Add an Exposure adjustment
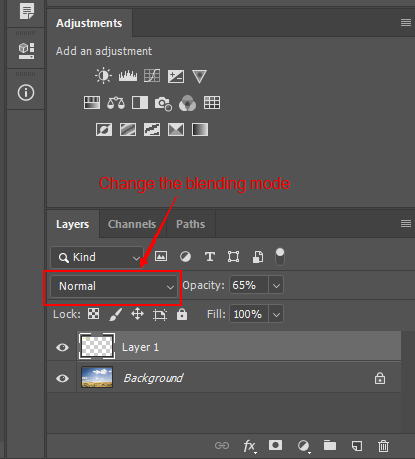Screen dimensions: 415x459 (176, 76)
